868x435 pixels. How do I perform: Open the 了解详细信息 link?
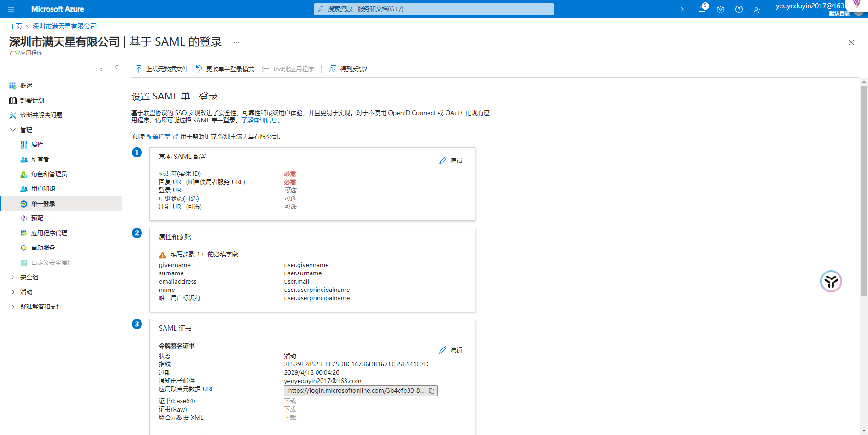coord(261,120)
